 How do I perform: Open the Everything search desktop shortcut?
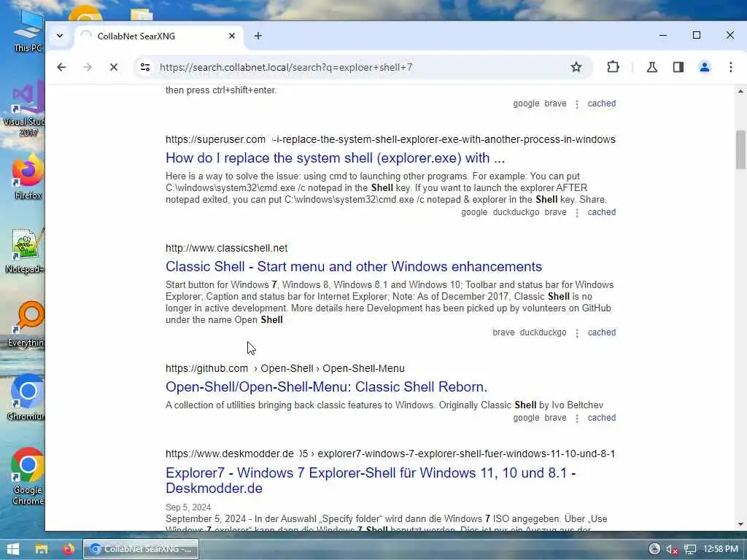coord(27,324)
